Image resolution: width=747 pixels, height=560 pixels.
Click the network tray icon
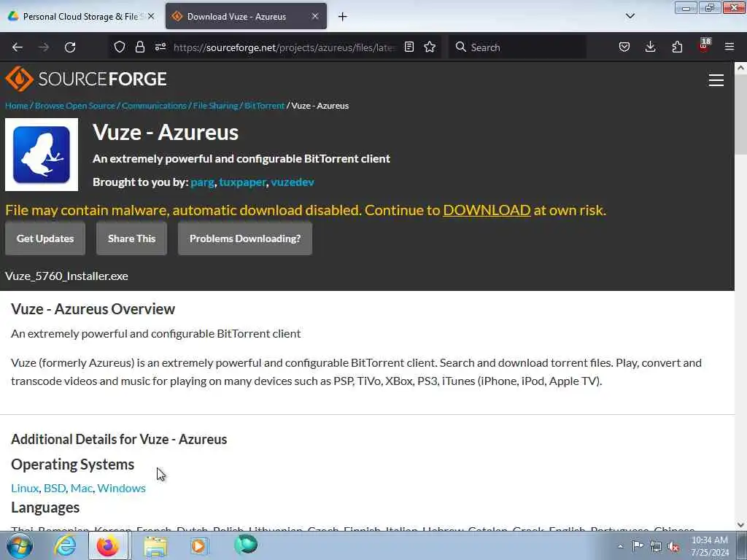click(x=656, y=546)
